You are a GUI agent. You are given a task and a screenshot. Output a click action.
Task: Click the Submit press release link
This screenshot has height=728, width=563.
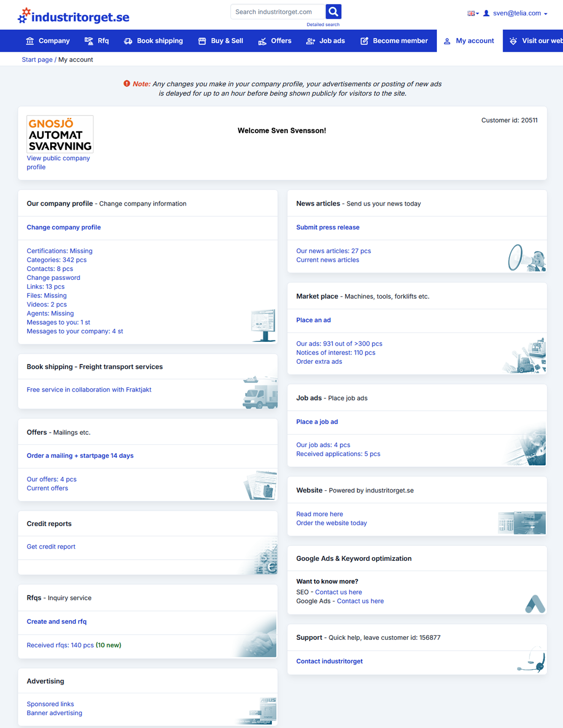click(x=327, y=228)
